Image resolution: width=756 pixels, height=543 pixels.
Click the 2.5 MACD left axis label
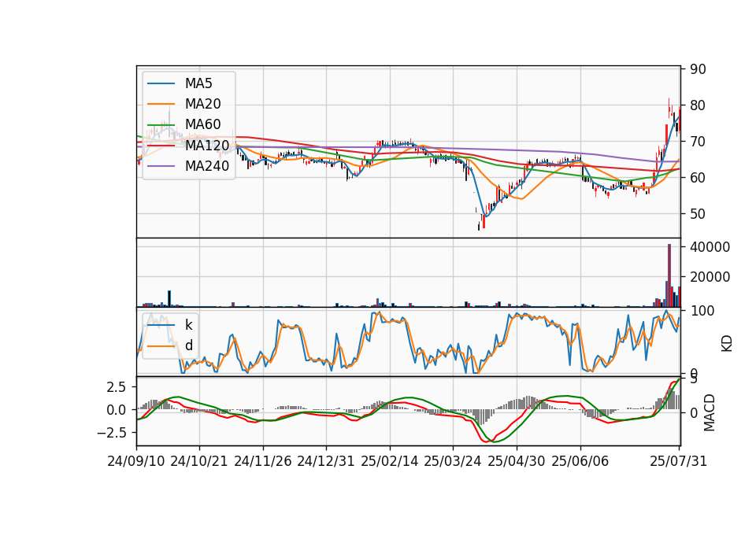[116, 387]
